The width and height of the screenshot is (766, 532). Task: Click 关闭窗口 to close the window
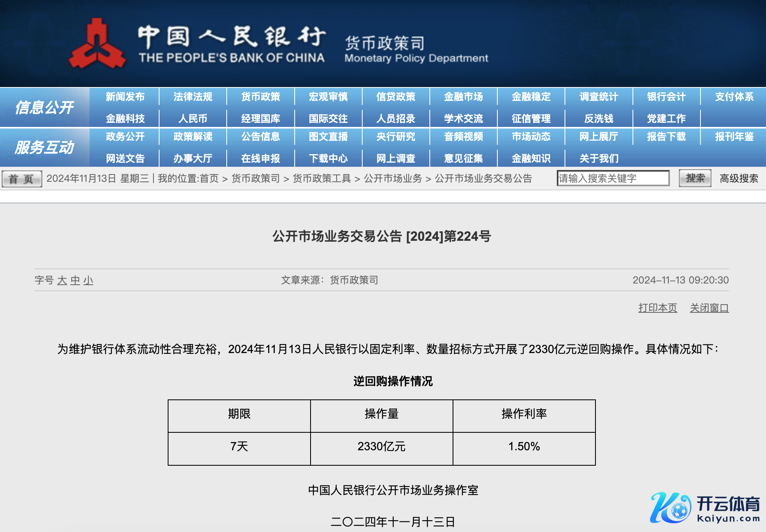pos(709,308)
